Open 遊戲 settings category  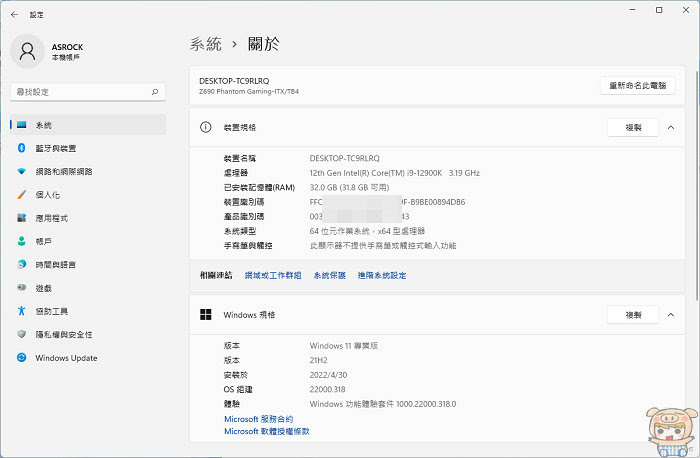pyautogui.click(x=88, y=288)
